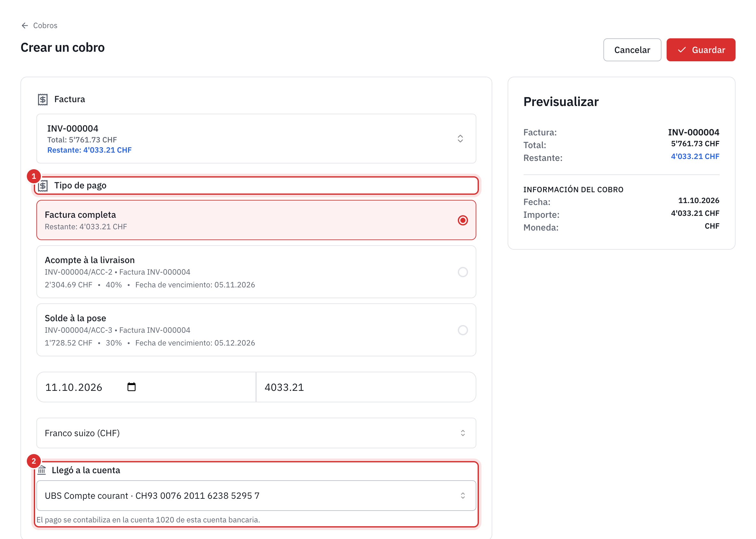Click the blue Restante 4'033.21 CHF preview value
The width and height of the screenshot is (756, 539).
coord(695,156)
